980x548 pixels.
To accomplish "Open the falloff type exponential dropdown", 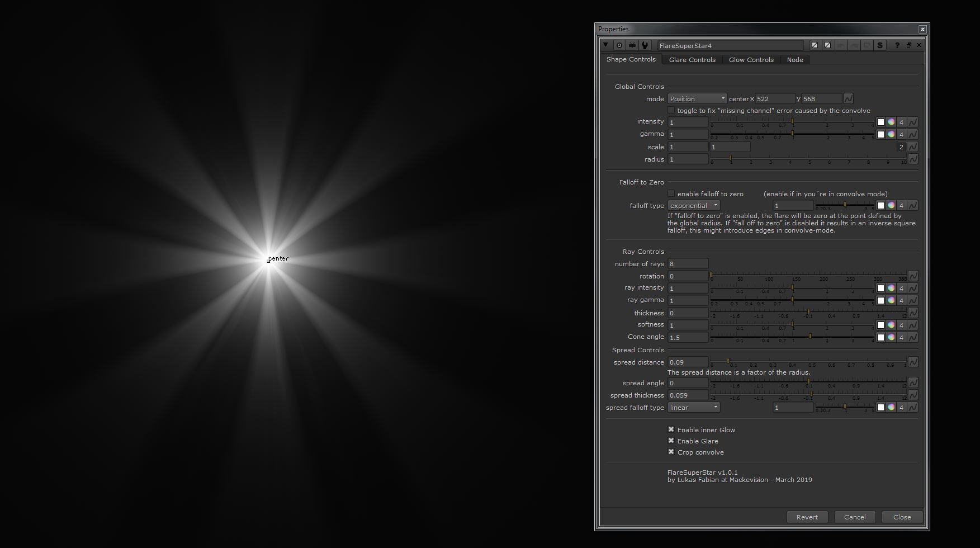I will tap(694, 206).
